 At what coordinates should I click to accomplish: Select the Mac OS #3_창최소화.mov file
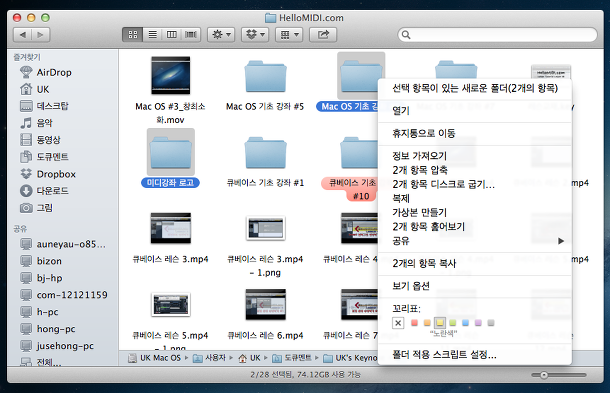pyautogui.click(x=171, y=75)
